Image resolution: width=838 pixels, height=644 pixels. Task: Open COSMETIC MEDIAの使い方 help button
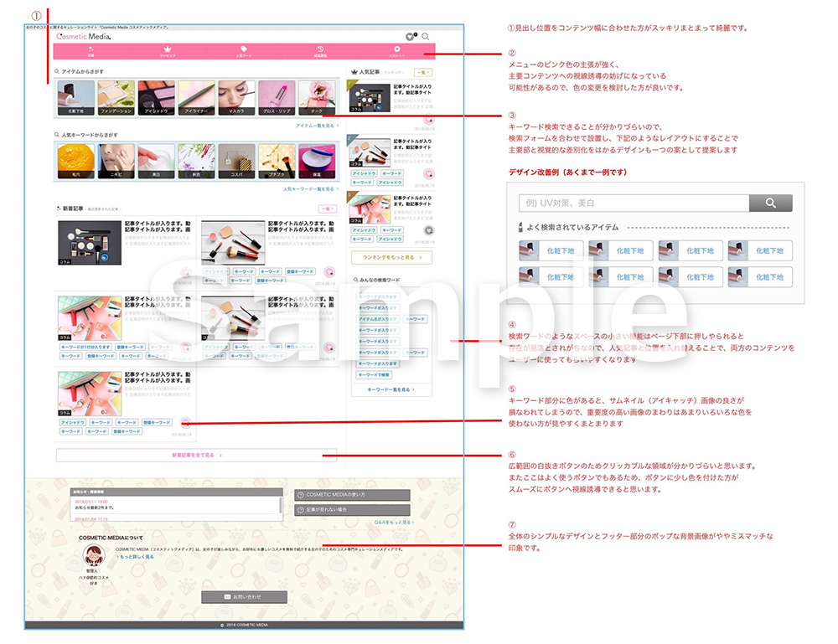pyautogui.click(x=352, y=495)
